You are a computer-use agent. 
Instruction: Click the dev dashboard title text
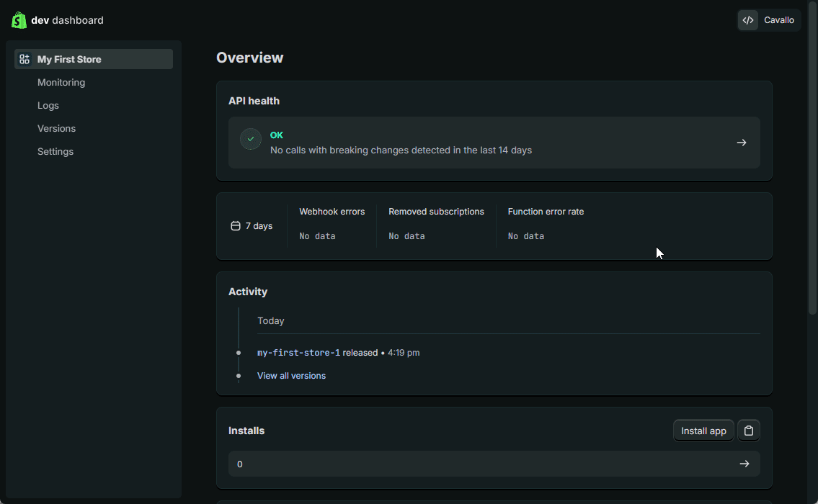[67, 20]
